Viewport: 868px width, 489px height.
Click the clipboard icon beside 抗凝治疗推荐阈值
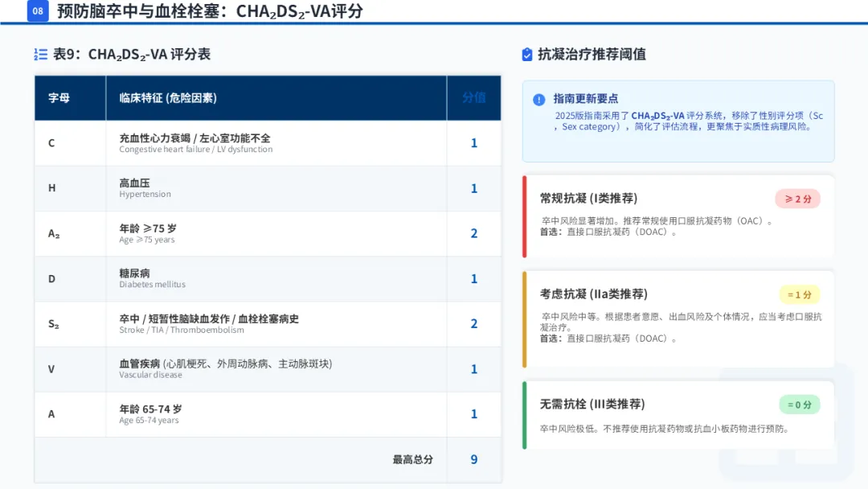coord(527,54)
